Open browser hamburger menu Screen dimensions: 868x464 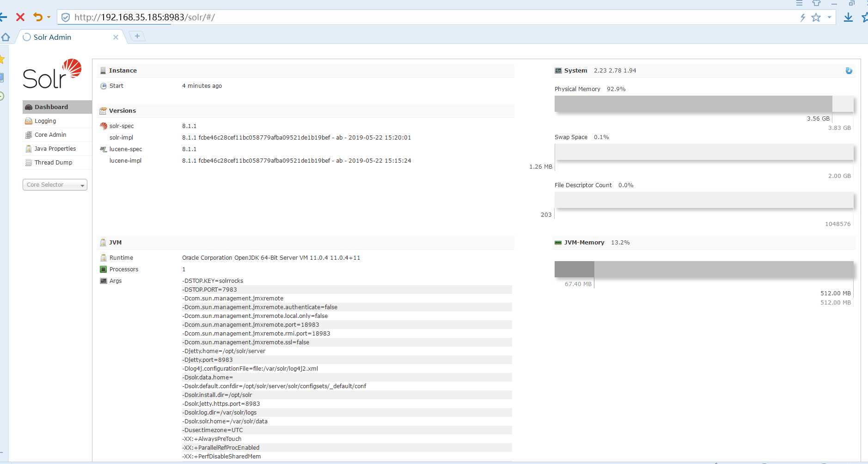pos(799,3)
